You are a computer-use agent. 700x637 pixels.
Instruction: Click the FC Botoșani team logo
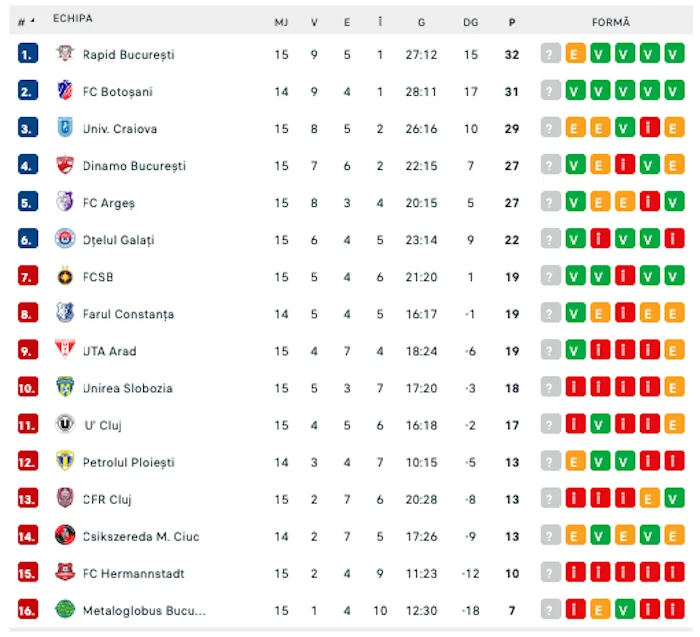click(65, 91)
